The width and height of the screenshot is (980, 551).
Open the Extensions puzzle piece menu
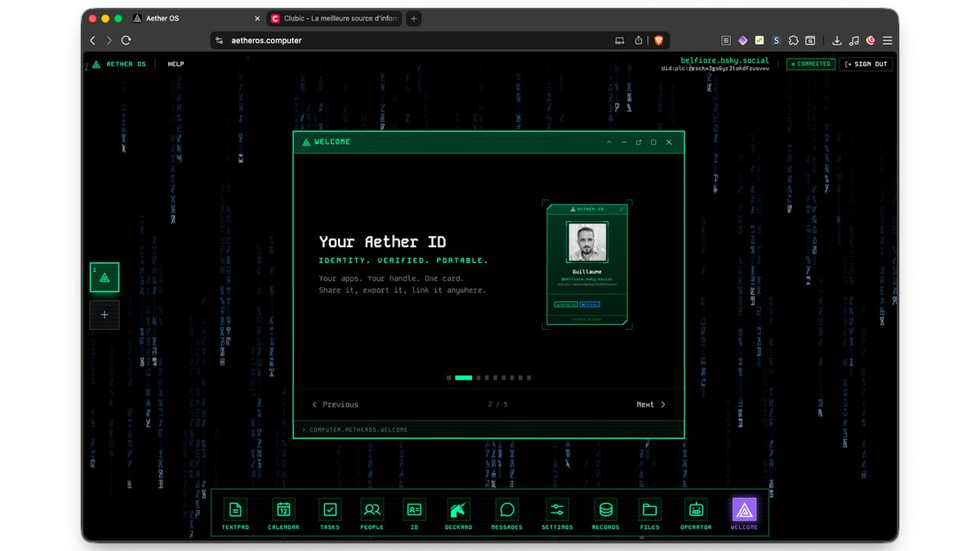(x=793, y=40)
